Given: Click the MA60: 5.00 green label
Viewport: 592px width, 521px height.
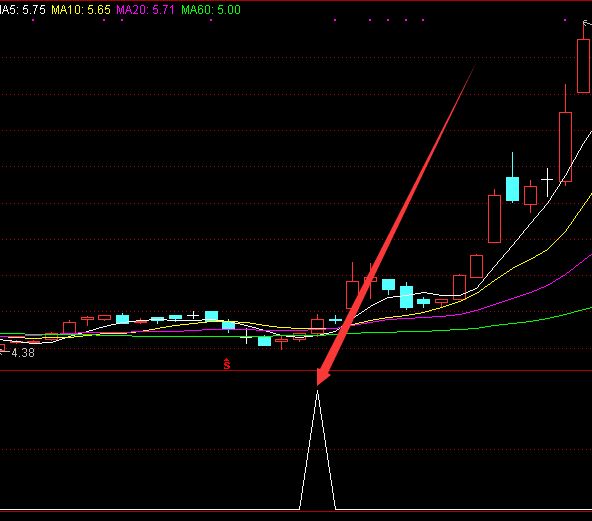Looking at the screenshot, I should tap(211, 9).
